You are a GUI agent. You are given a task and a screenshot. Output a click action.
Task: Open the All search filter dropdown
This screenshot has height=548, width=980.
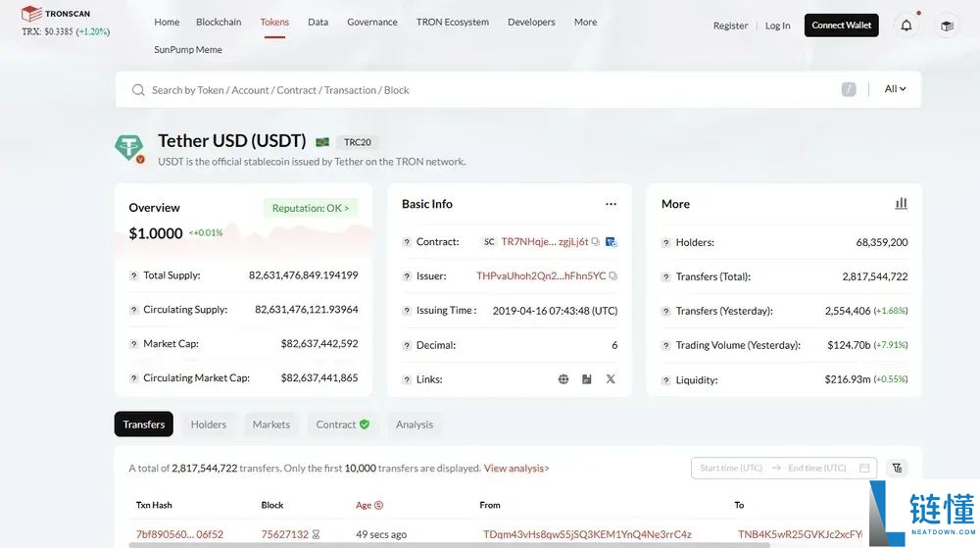tap(895, 89)
